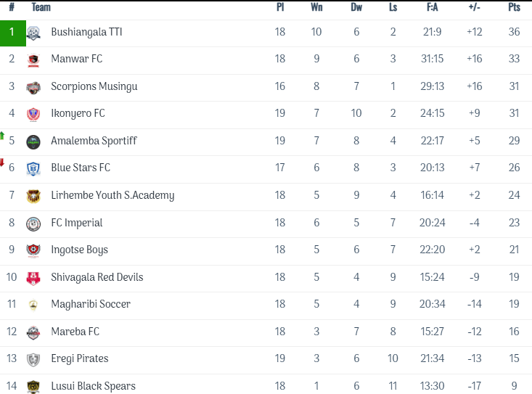Click the Ikonyero FC shield logo
This screenshot has width=532, height=394.
tap(33, 114)
